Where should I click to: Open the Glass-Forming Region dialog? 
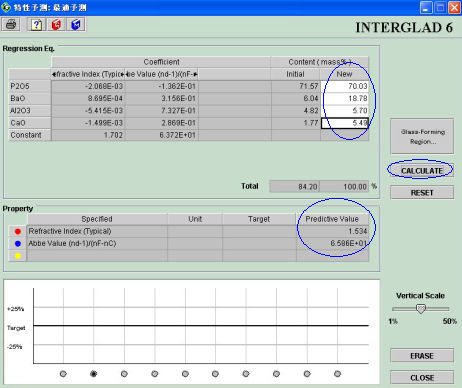tap(422, 136)
